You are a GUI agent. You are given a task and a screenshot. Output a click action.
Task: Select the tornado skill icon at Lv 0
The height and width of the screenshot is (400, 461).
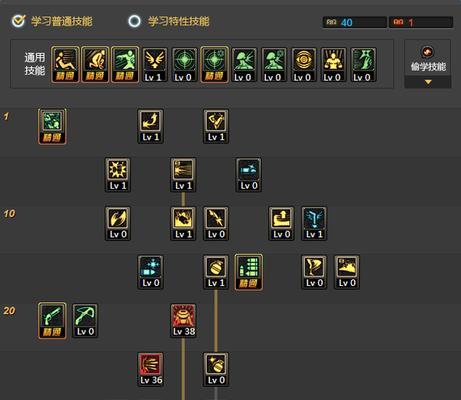coord(314,272)
